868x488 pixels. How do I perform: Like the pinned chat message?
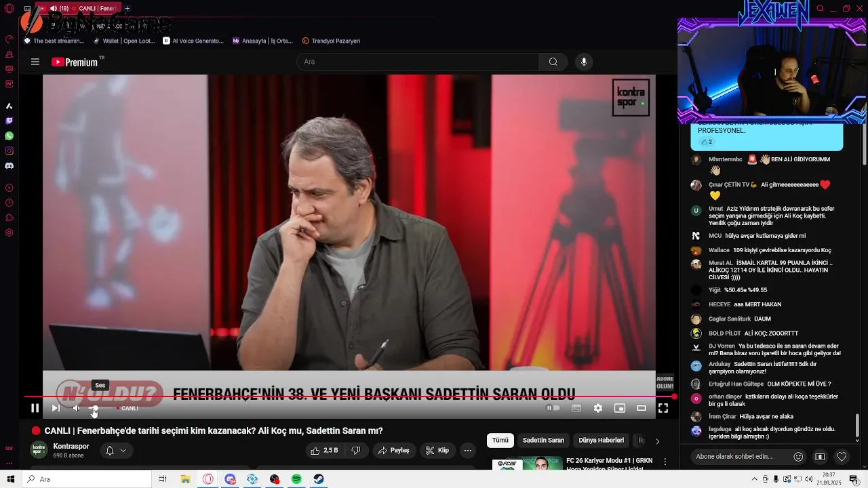point(707,142)
